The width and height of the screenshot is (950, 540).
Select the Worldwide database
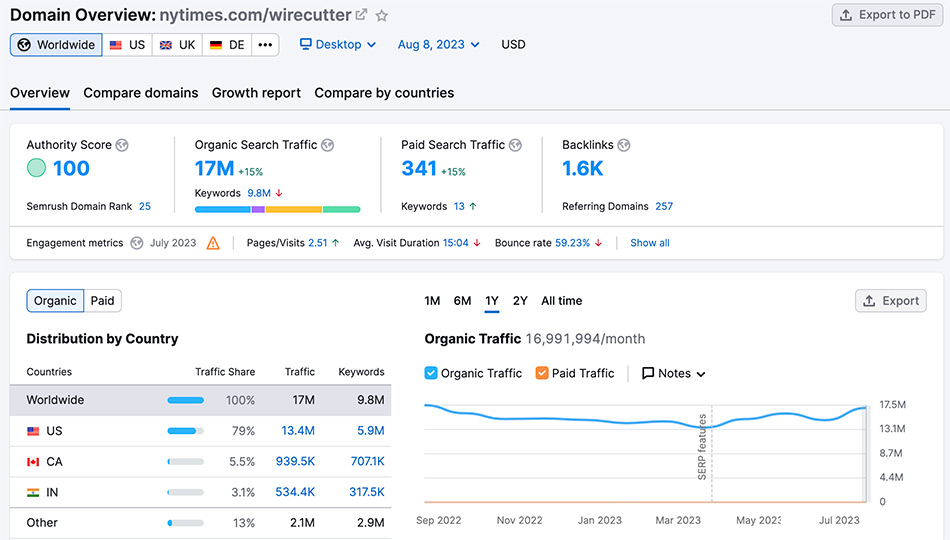56,45
